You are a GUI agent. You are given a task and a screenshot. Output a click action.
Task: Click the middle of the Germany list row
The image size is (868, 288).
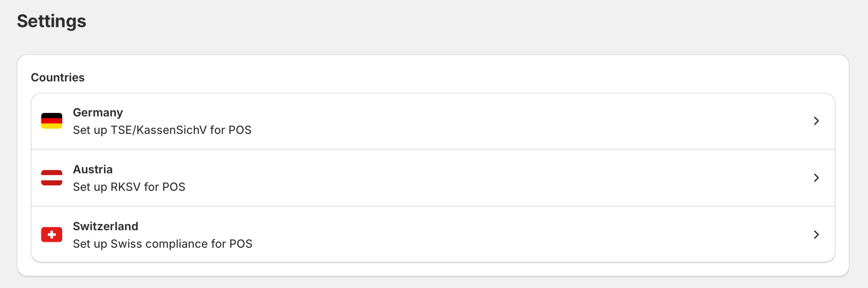(433, 121)
